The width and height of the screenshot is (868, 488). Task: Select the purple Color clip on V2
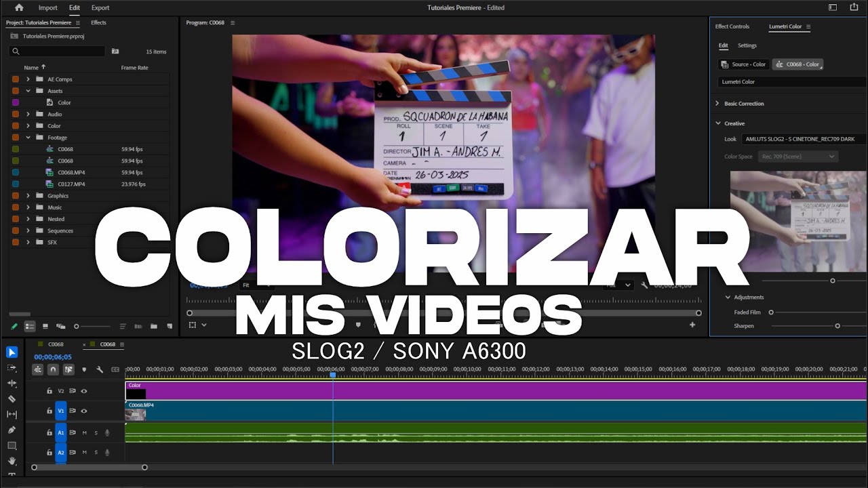tap(496, 391)
